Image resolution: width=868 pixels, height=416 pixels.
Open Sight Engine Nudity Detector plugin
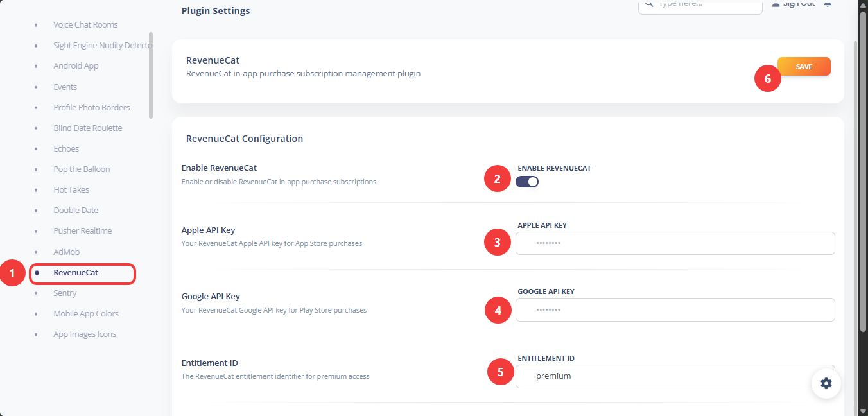coord(103,45)
